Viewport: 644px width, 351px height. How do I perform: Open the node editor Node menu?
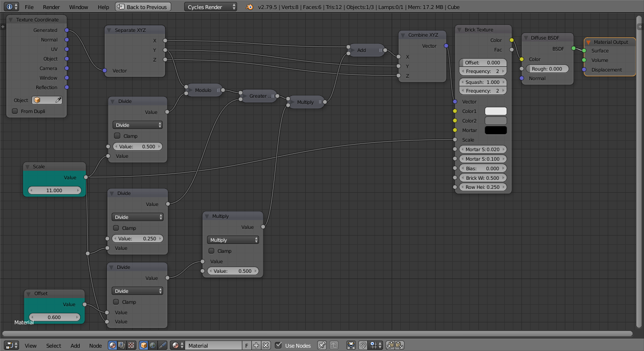(95, 345)
